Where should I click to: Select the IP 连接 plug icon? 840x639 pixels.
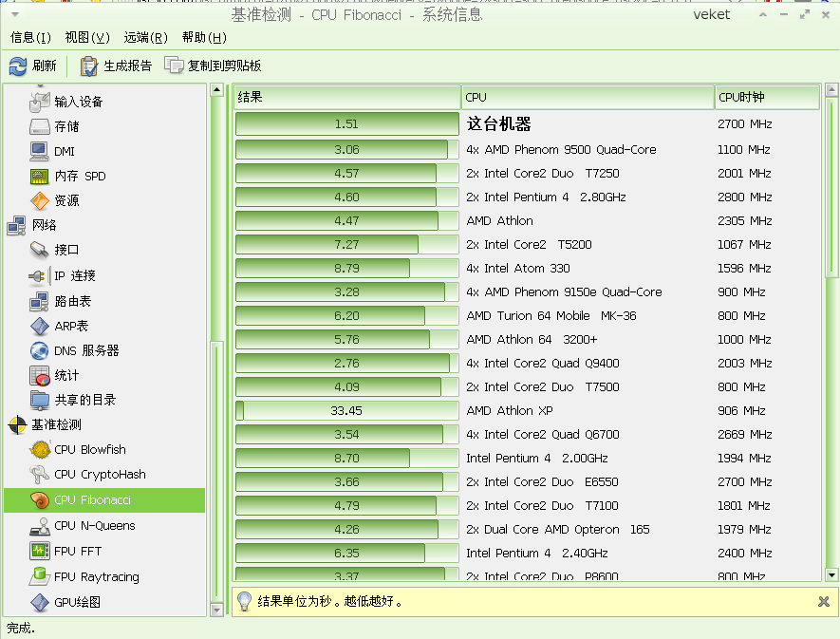tap(38, 276)
